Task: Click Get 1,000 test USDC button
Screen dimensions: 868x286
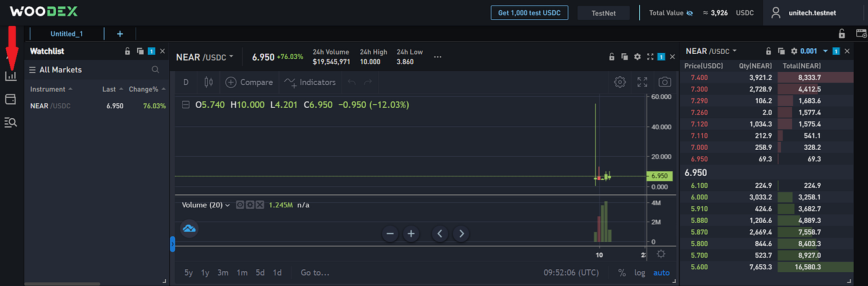Action: coord(529,13)
